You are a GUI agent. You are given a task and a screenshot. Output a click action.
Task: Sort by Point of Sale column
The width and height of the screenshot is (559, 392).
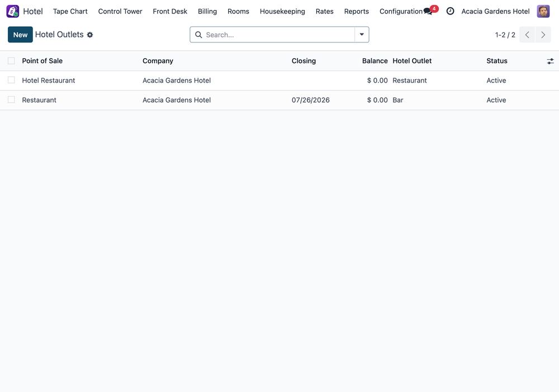[x=42, y=61]
